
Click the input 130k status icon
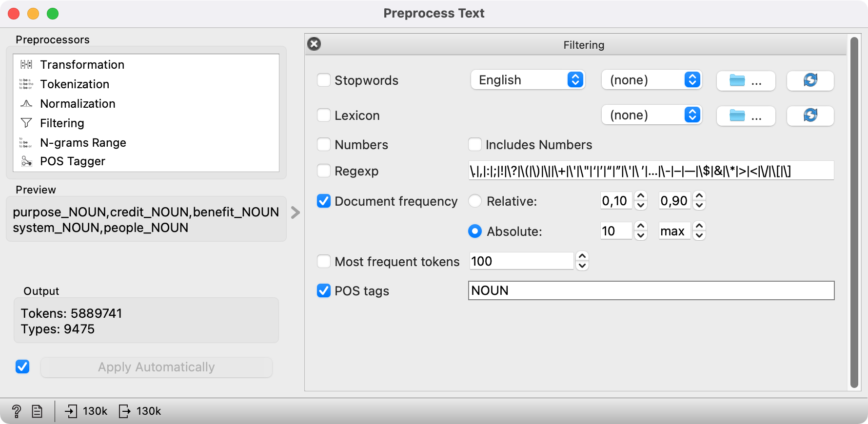[71, 411]
